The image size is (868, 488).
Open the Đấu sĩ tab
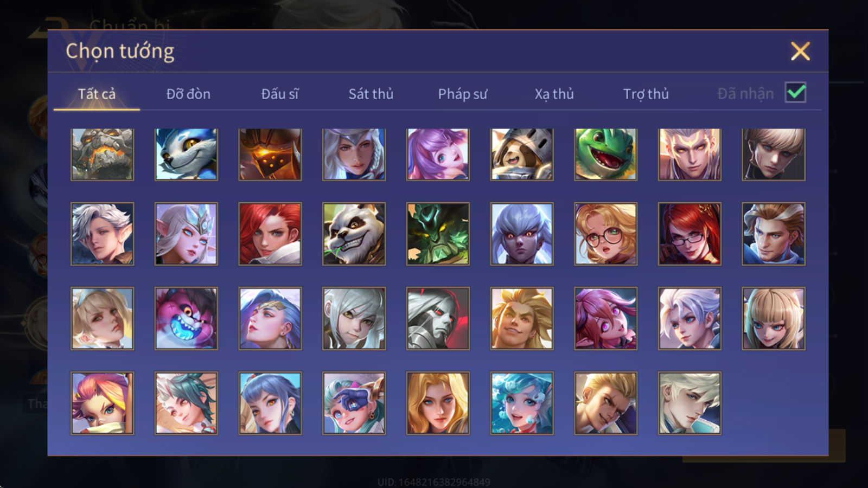(280, 94)
